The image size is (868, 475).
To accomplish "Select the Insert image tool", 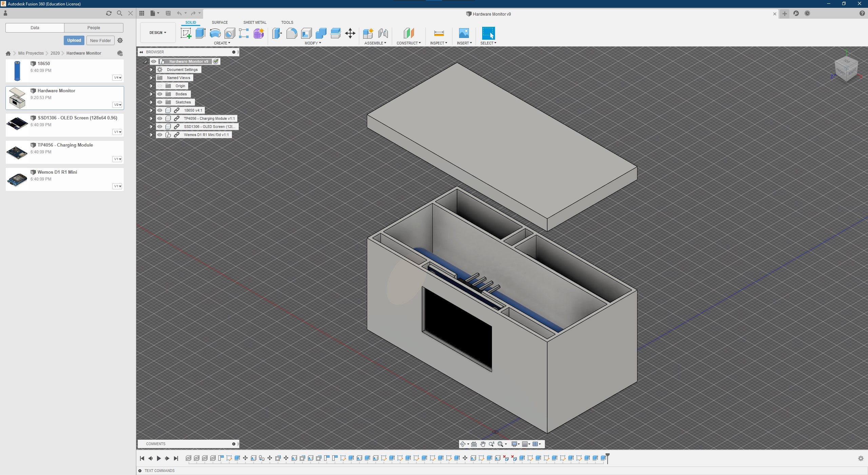I will 464,33.
